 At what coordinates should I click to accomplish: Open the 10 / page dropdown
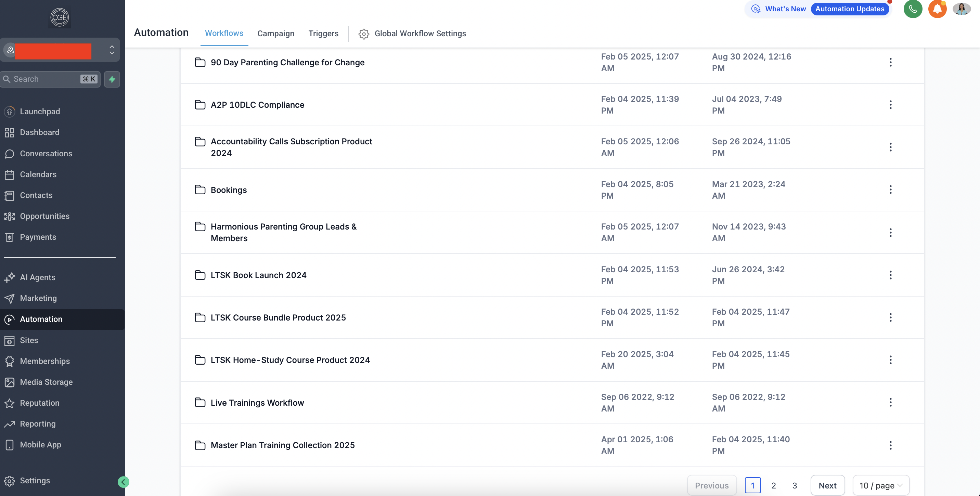click(881, 485)
